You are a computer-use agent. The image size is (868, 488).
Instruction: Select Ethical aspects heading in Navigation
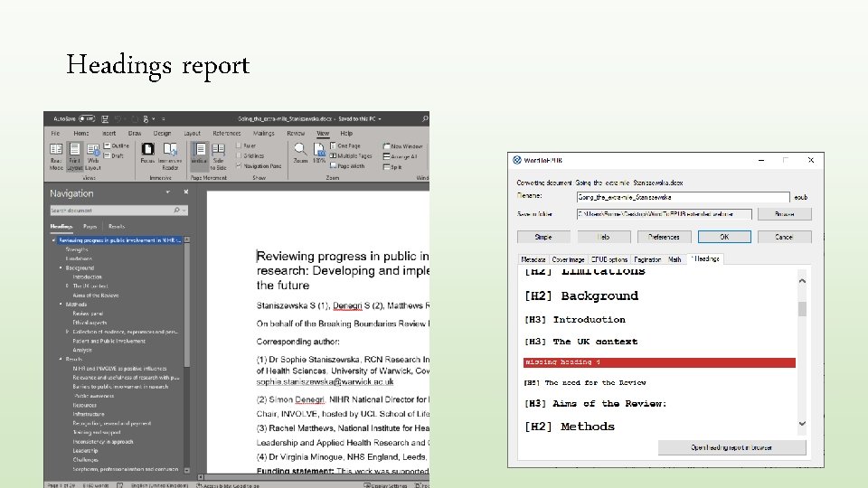(x=90, y=323)
